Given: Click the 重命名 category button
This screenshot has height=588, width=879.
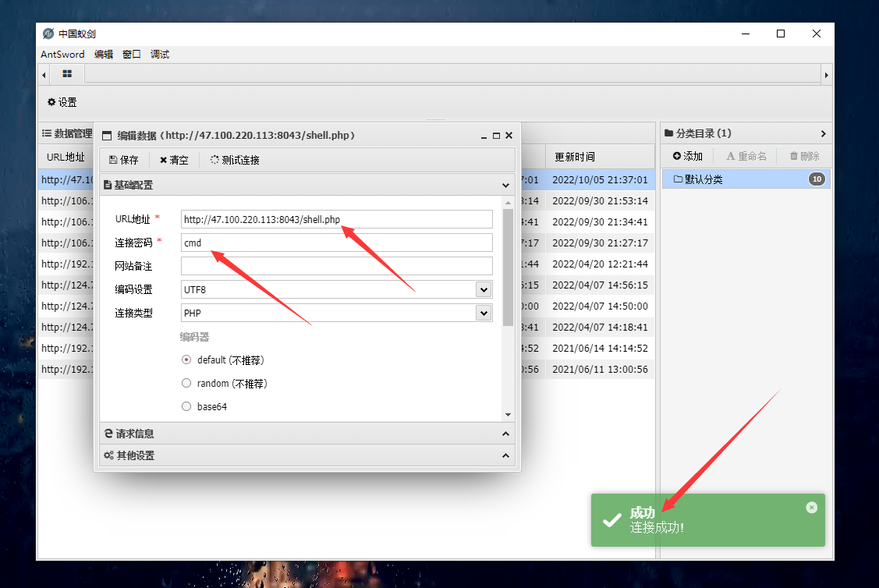Looking at the screenshot, I should point(746,156).
